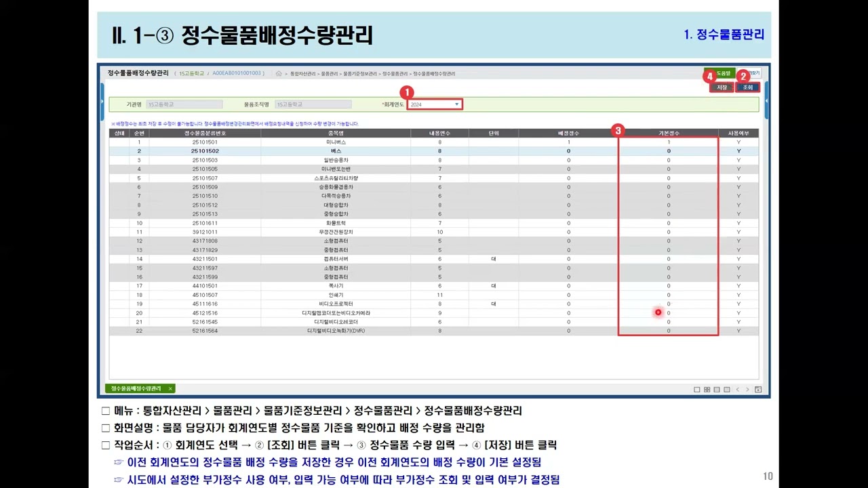Screen dimensions: 868x488
Task: Click the 저장 save button
Action: 722,87
